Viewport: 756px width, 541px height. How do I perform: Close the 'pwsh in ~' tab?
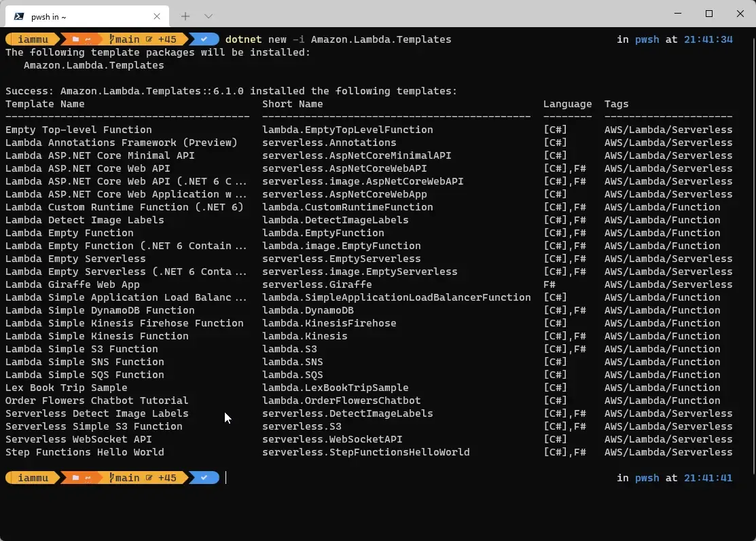(x=157, y=16)
